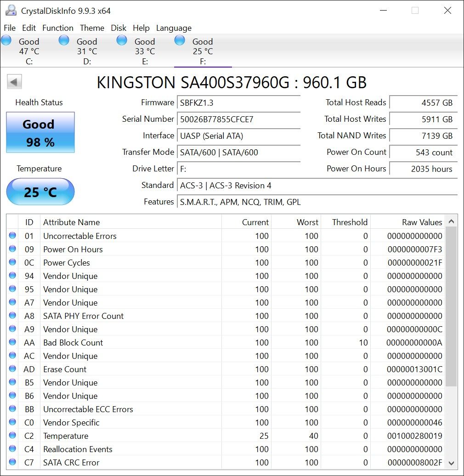
Task: Open the Theme menu
Action: (x=92, y=28)
